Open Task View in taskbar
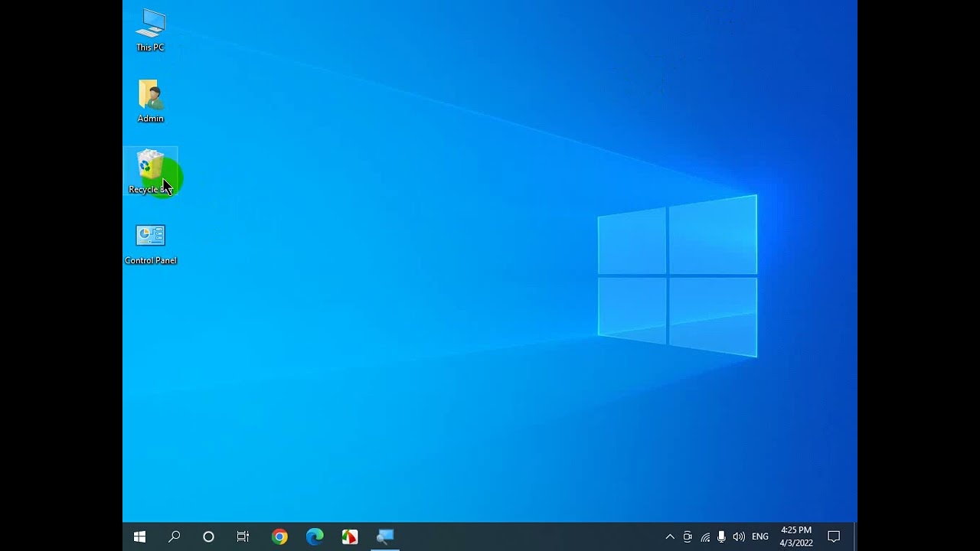Screen dimensions: 980x551 point(243,536)
